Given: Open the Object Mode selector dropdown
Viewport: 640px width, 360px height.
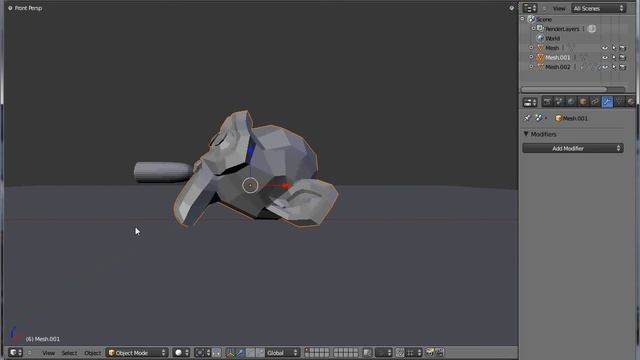Looking at the screenshot, I should [x=137, y=353].
